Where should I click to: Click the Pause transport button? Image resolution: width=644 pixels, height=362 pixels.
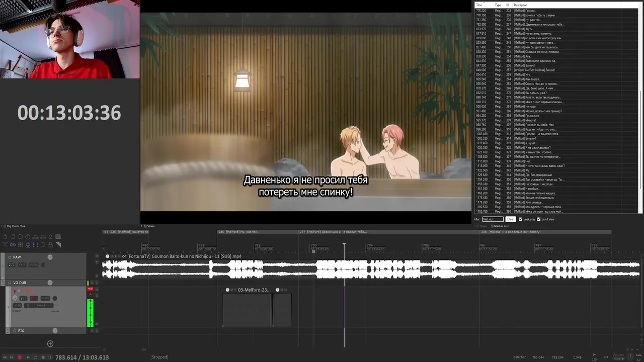coord(50,357)
